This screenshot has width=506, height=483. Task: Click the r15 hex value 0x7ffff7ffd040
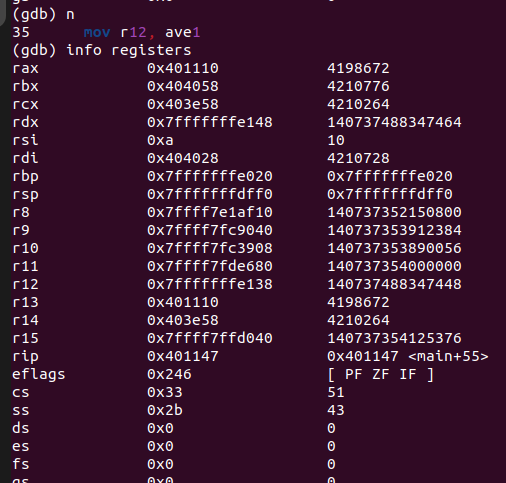pos(210,338)
